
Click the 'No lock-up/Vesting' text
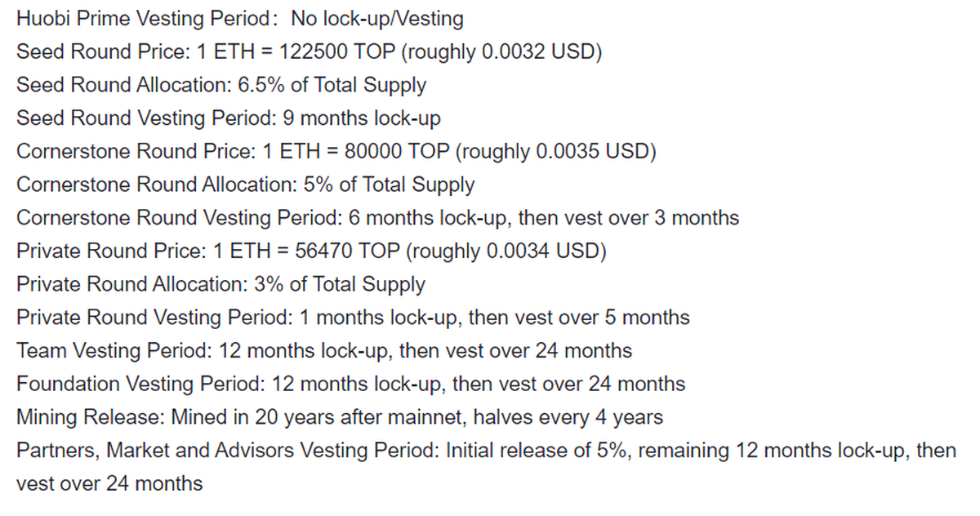click(x=383, y=18)
